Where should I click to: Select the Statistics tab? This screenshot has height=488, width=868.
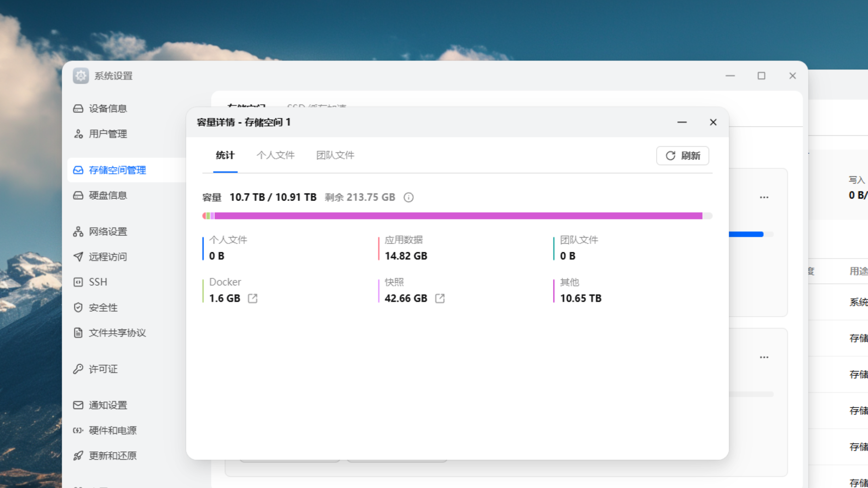[225, 155]
